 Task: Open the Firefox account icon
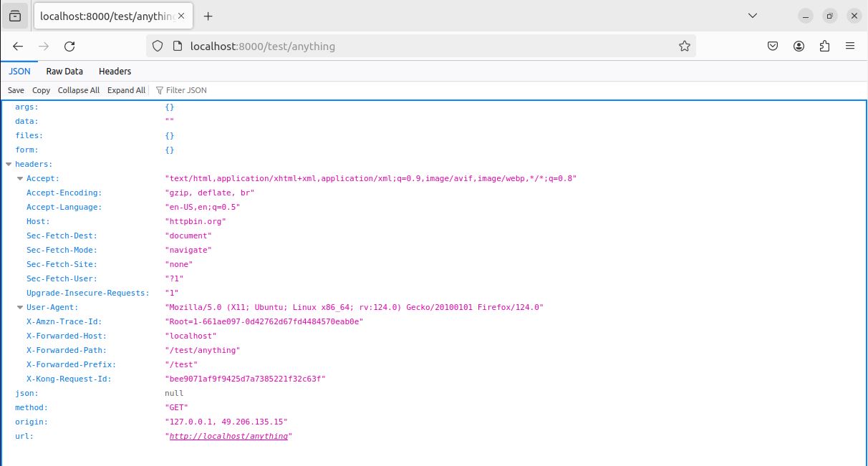coord(799,46)
